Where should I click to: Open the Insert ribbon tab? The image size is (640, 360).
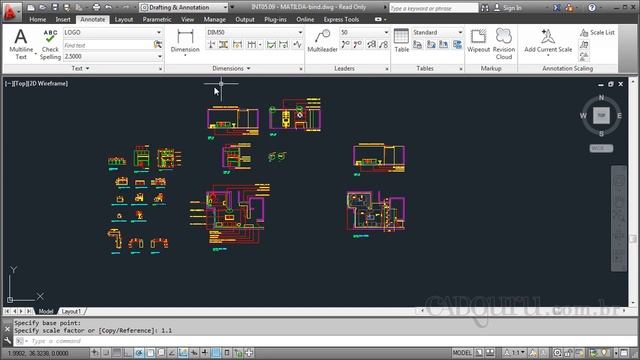tap(63, 19)
